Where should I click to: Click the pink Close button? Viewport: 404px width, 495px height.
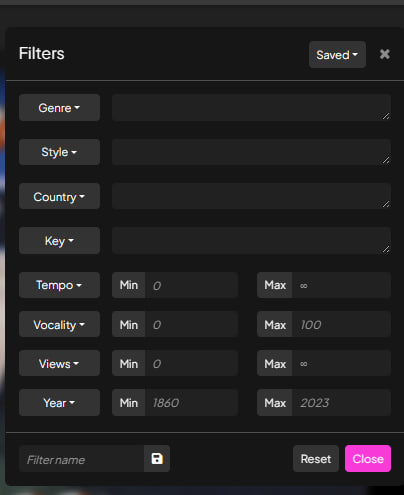pyautogui.click(x=368, y=459)
